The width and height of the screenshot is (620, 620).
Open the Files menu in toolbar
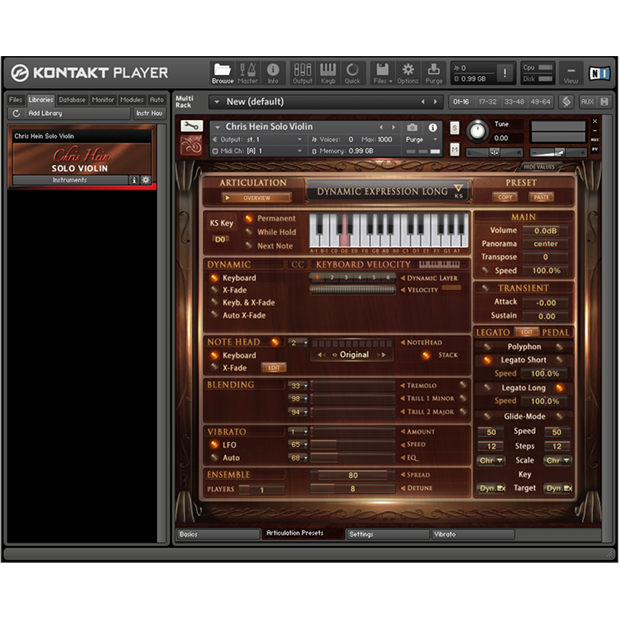click(381, 72)
